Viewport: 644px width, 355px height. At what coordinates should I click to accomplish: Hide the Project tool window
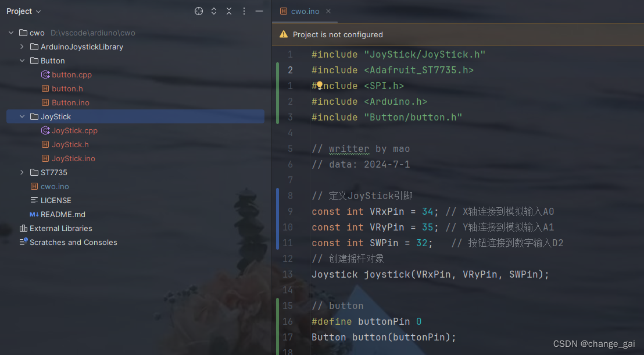(259, 11)
